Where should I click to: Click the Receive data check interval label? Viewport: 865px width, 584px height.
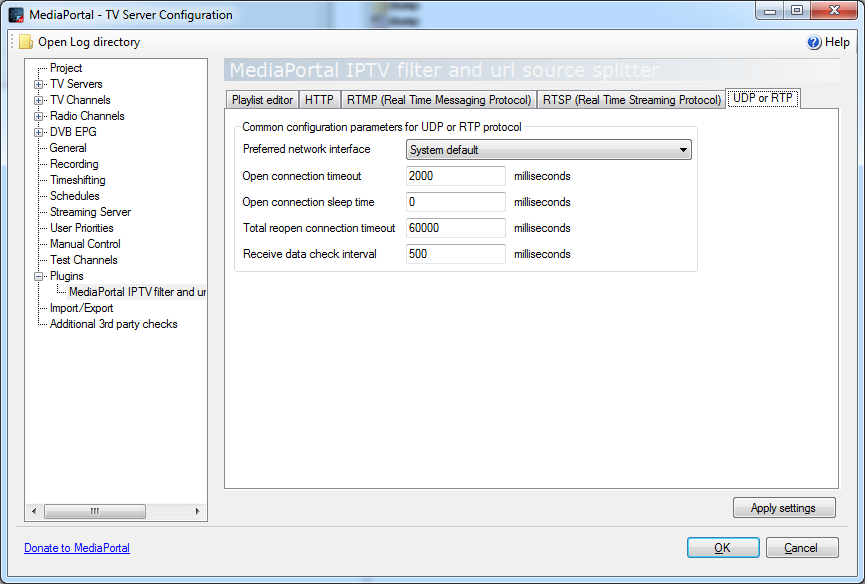click(x=309, y=254)
